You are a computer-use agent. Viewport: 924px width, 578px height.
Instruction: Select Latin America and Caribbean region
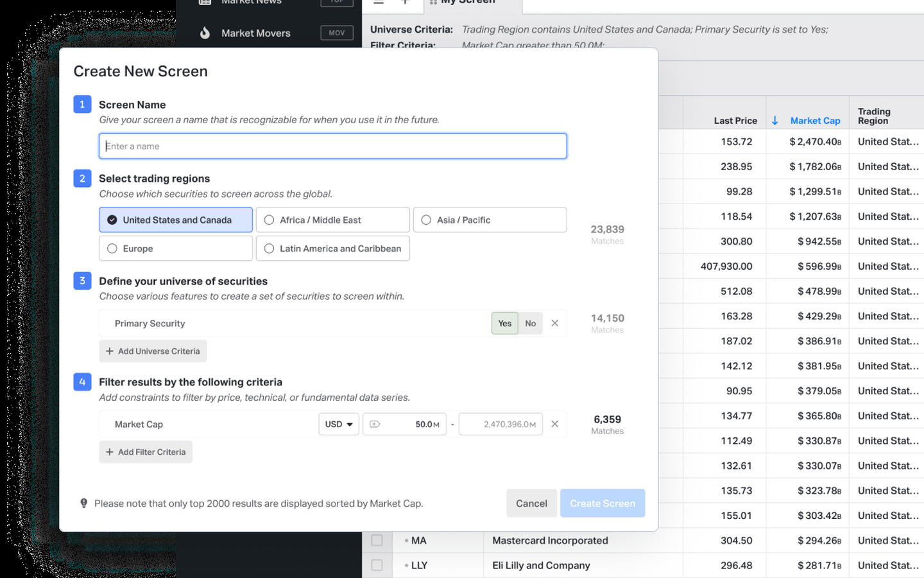332,249
